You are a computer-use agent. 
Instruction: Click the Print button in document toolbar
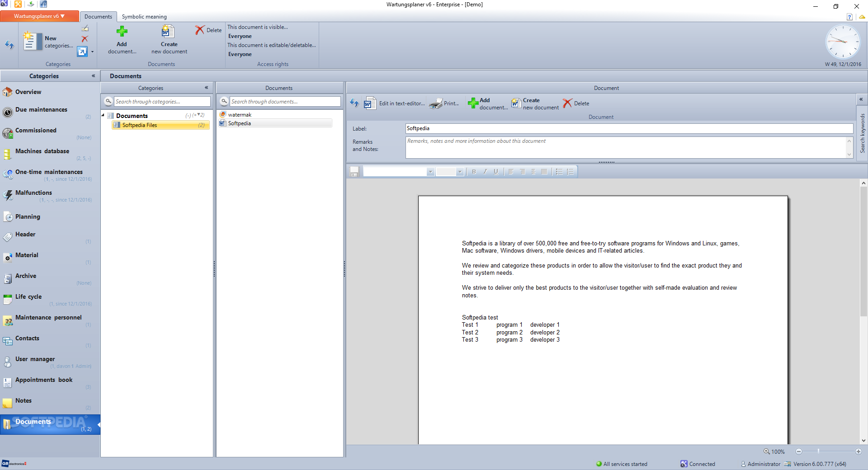pos(444,103)
